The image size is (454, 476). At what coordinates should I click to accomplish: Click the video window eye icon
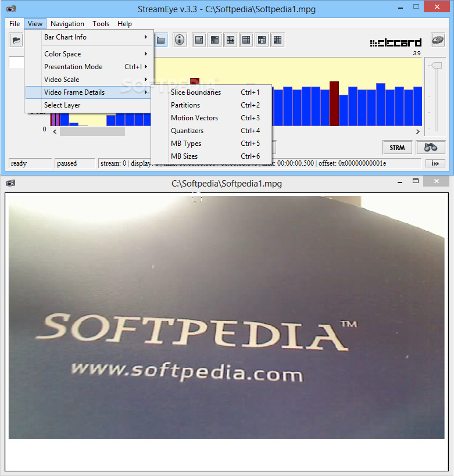click(10, 183)
